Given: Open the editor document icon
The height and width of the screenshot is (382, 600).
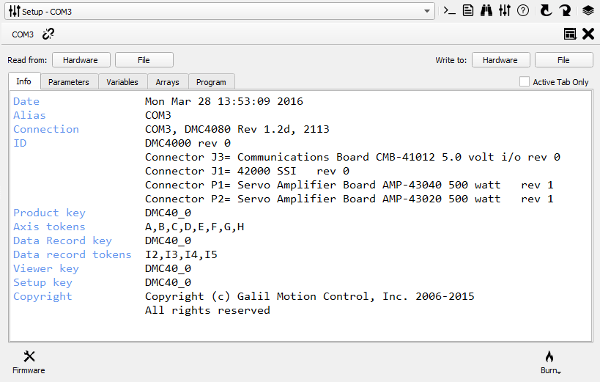Looking at the screenshot, I should [468, 10].
